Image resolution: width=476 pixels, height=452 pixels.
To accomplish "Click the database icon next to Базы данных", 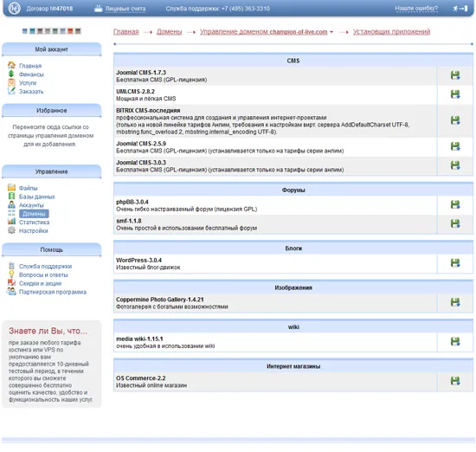I will coord(11,197).
